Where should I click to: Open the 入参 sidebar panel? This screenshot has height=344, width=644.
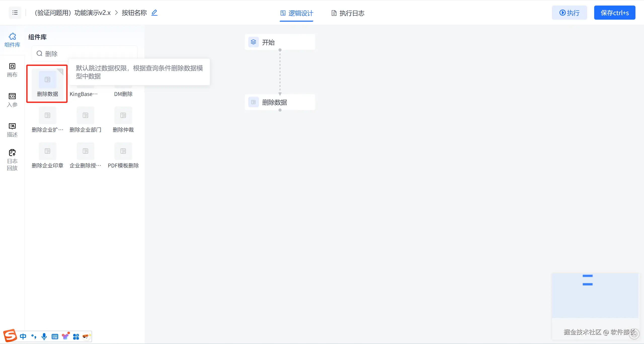coord(12,100)
